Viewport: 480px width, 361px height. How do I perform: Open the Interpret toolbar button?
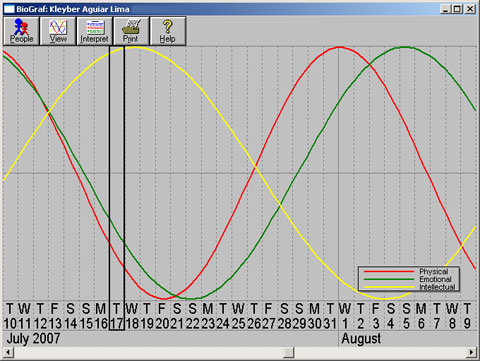pyautogui.click(x=94, y=31)
